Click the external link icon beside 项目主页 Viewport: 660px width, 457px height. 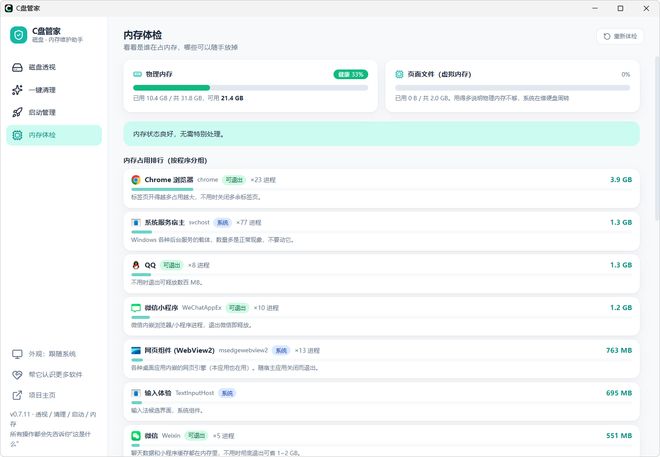pos(17,395)
